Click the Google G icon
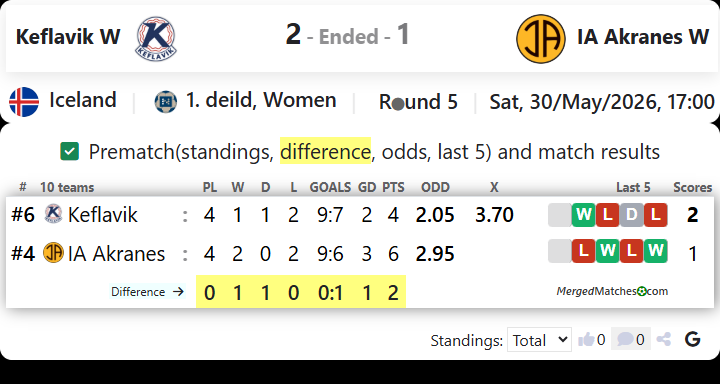 [x=692, y=340]
